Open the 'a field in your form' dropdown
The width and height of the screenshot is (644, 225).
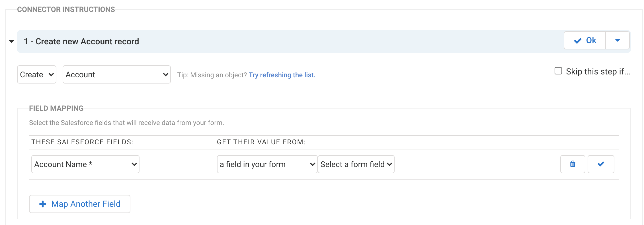coord(267,164)
